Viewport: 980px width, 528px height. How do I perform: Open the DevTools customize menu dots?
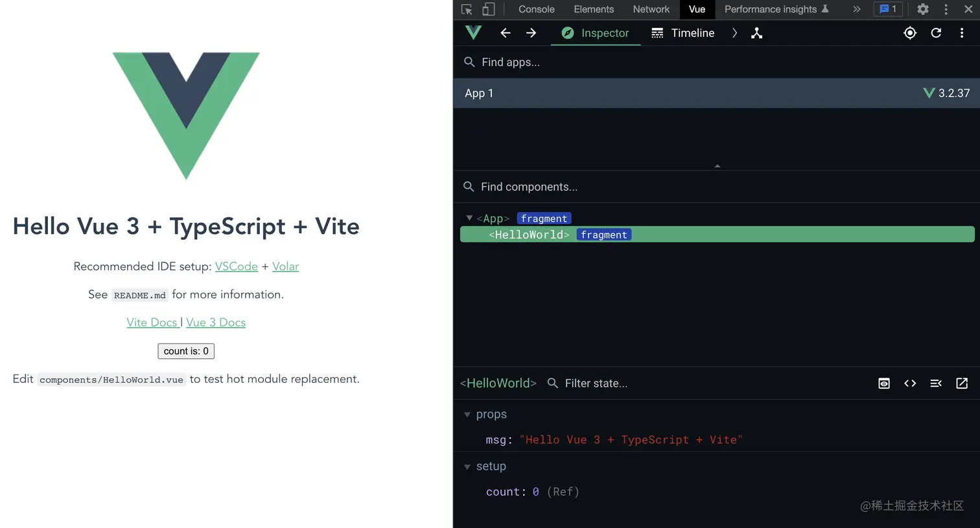tap(946, 9)
